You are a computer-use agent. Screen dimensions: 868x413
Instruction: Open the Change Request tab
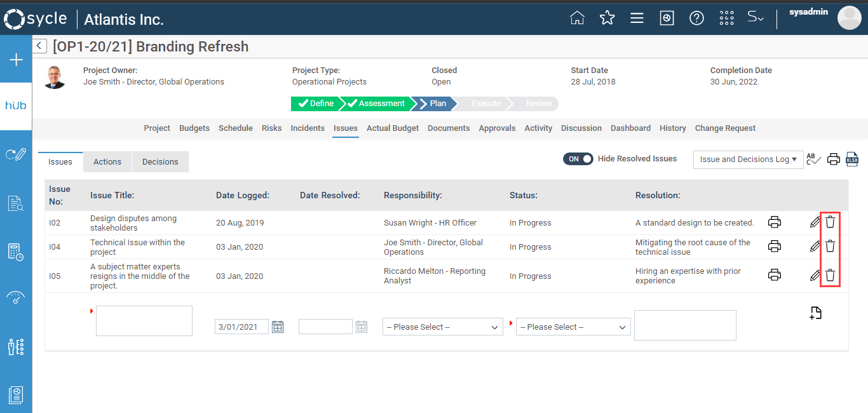pyautogui.click(x=725, y=128)
